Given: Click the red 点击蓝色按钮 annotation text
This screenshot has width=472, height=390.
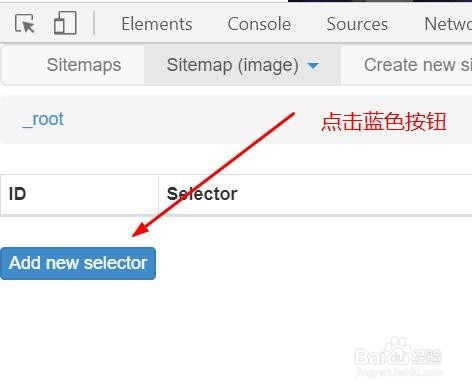Looking at the screenshot, I should tap(384, 121).
